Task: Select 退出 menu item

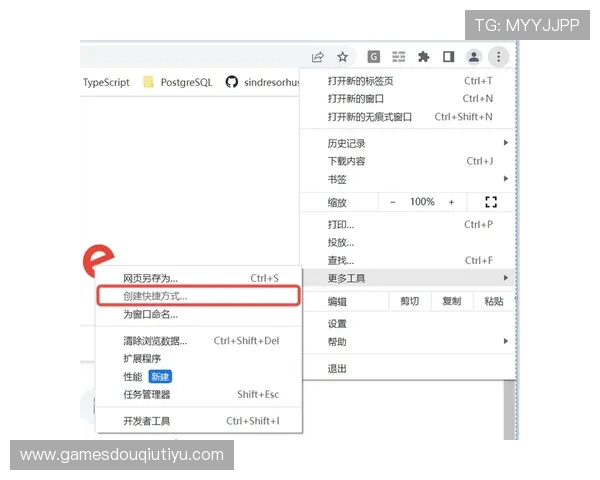Action: [409, 369]
